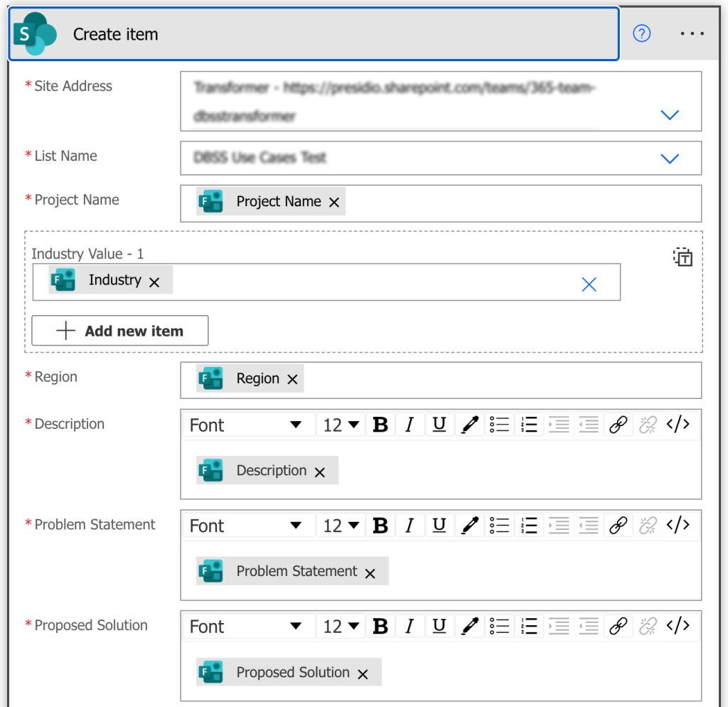Apply italic formatting in the Problem Statement editor
The width and height of the screenshot is (728, 707).
tap(410, 525)
